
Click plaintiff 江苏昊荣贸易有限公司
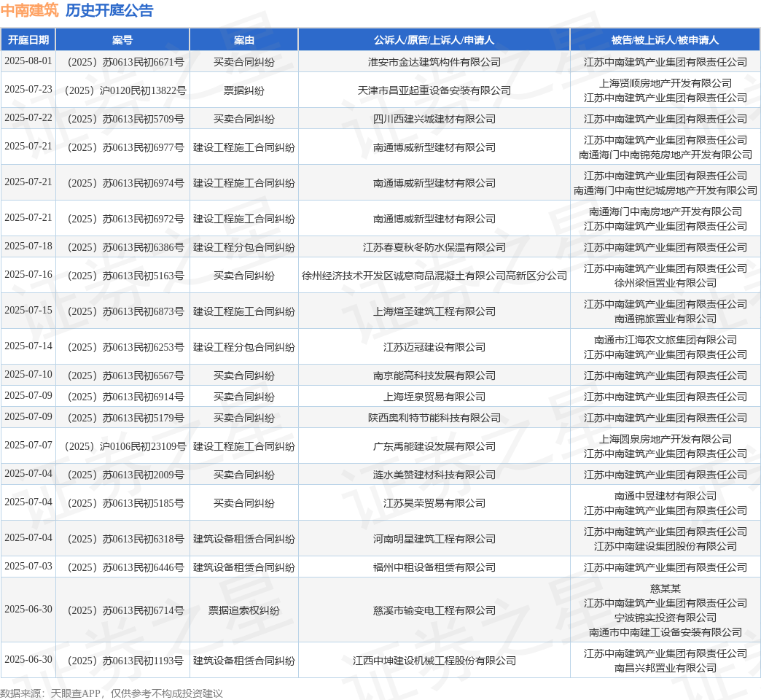434,503
